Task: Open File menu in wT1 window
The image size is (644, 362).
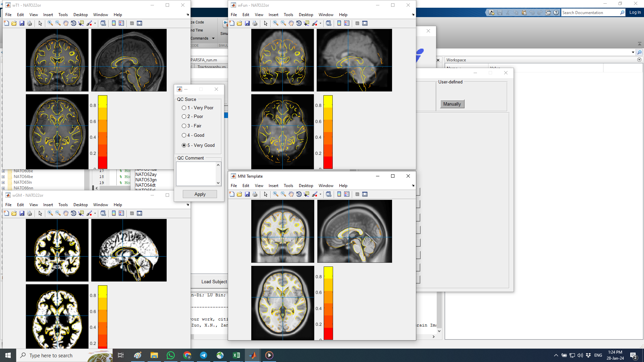Action: pos(8,15)
